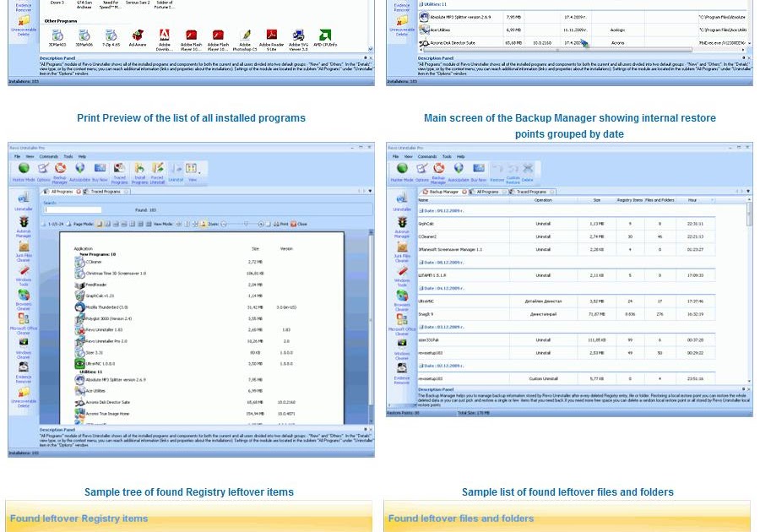This screenshot has width=760, height=532.
Task: Click Hunter Mode in the Backup Manager window
Action: click(402, 172)
